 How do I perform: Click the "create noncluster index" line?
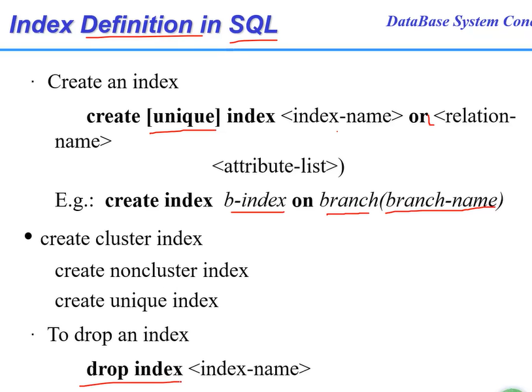[x=152, y=270]
